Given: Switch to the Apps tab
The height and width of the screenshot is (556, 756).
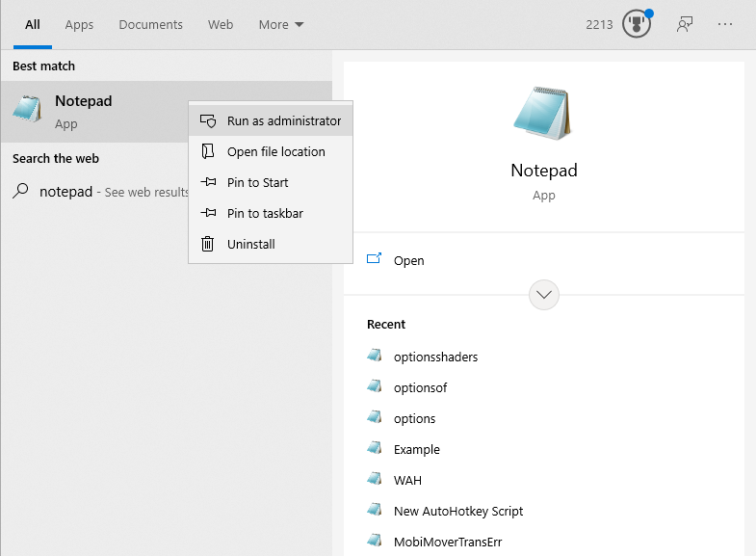Looking at the screenshot, I should click(79, 25).
